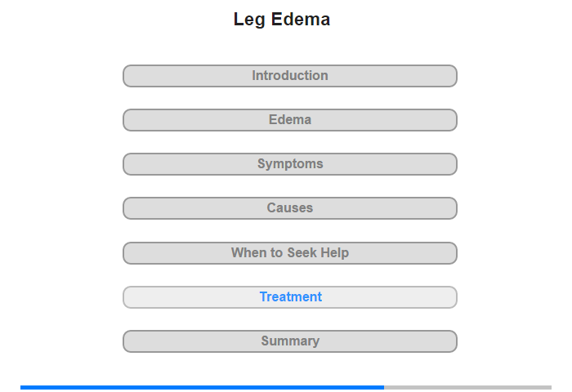
Task: Navigate to Edema menu item
Action: click(x=289, y=120)
